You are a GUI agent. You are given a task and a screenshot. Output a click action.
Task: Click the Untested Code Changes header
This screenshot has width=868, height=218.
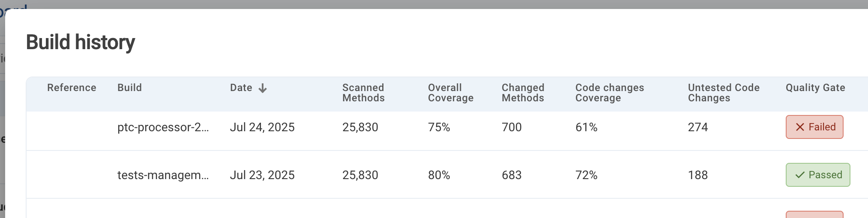tap(723, 93)
